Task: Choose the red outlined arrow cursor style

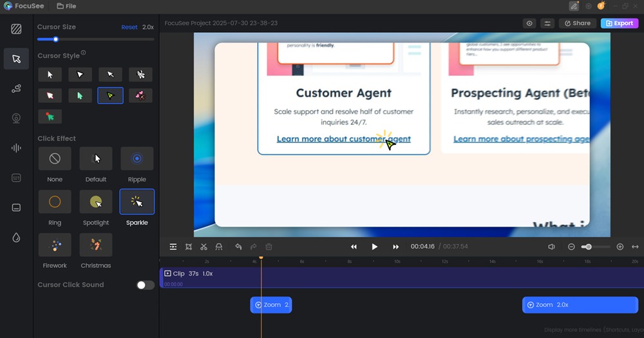Action: (50, 95)
